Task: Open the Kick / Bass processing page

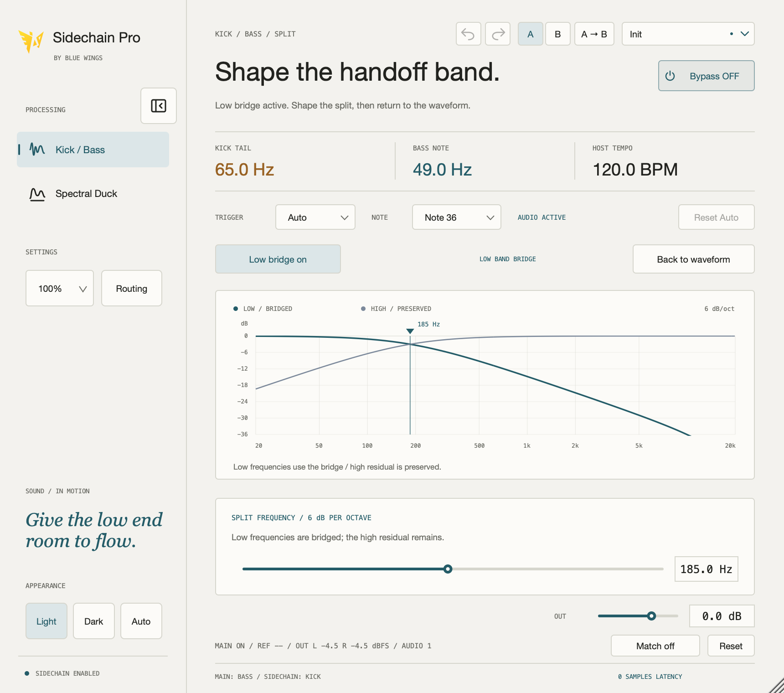Action: [x=93, y=150]
